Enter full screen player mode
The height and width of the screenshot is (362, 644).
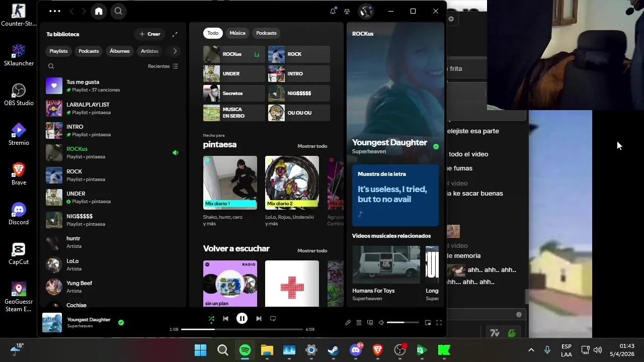(439, 323)
